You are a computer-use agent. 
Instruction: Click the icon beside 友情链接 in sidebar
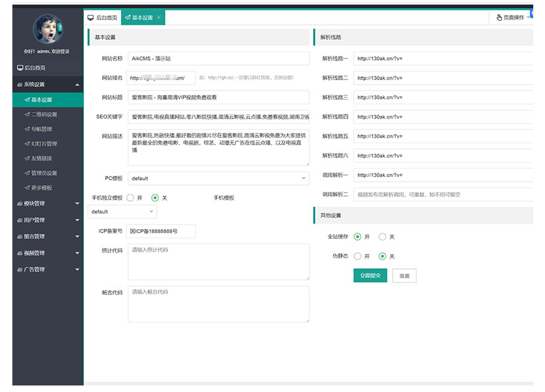coord(27,158)
